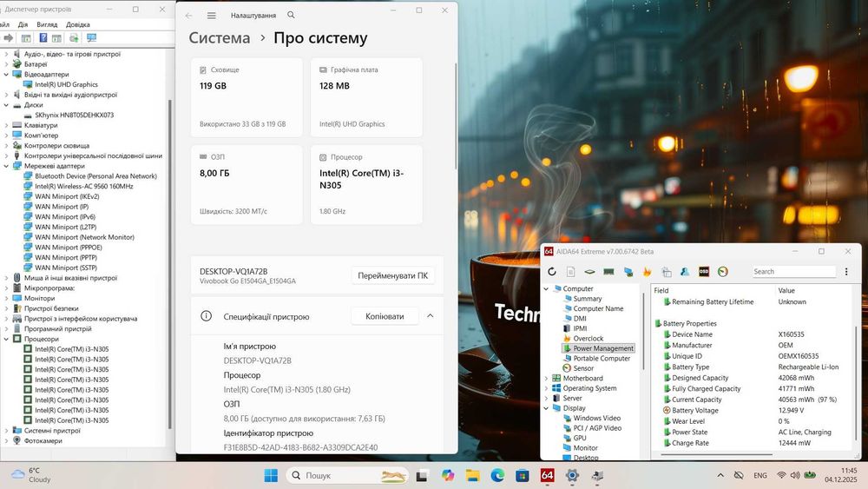Click the Перейменувати ПК button
The width and height of the screenshot is (868, 489).
click(392, 275)
